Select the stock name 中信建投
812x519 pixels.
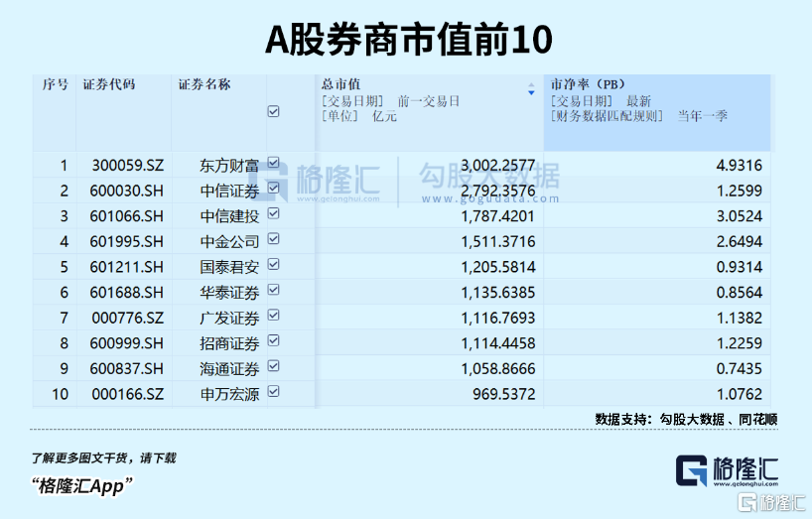click(x=229, y=216)
